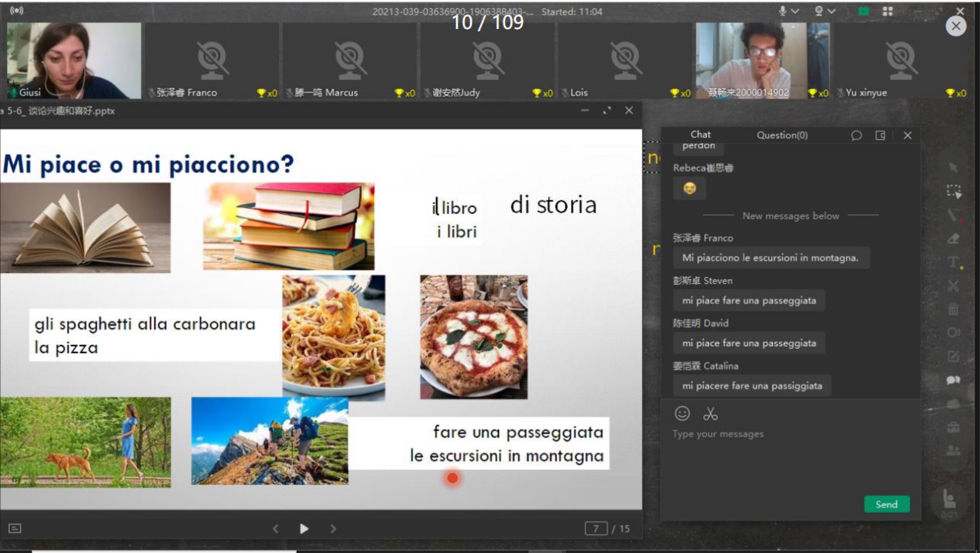Expand the microphone options dropdown arrow
Viewport: 980px width, 553px height.
(795, 11)
